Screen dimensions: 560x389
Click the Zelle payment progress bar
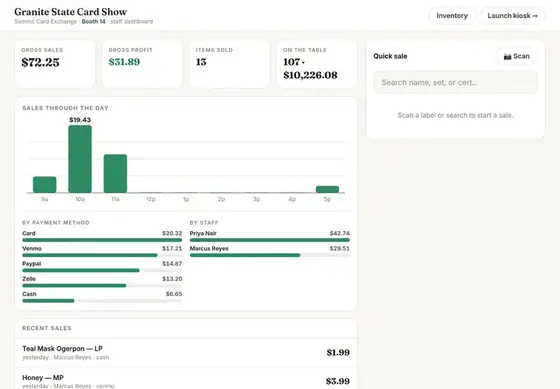pyautogui.click(x=102, y=285)
